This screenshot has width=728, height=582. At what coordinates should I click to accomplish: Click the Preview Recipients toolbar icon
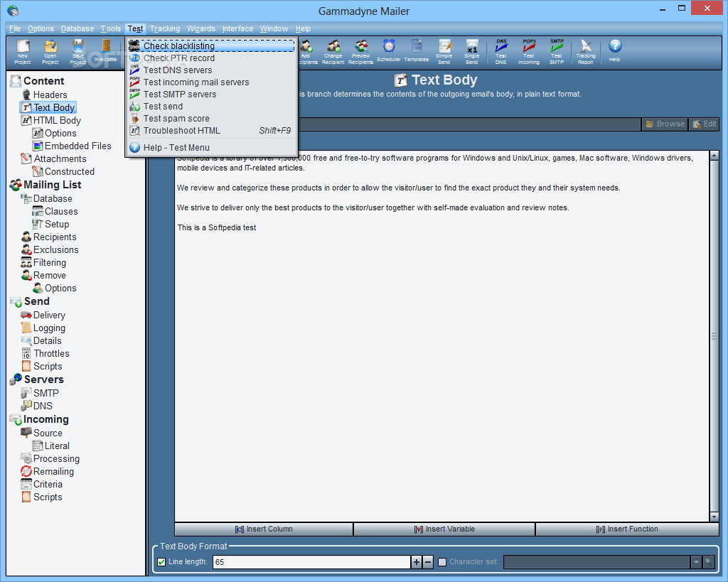tap(360, 51)
